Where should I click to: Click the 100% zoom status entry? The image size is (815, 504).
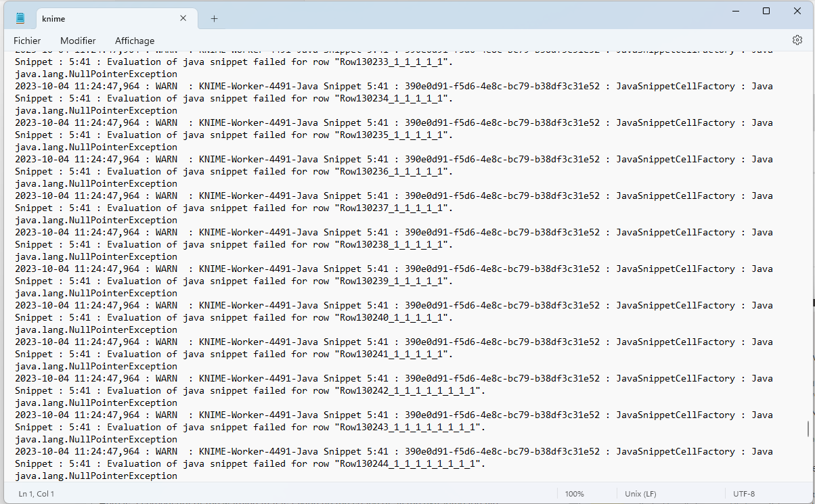[x=574, y=494]
